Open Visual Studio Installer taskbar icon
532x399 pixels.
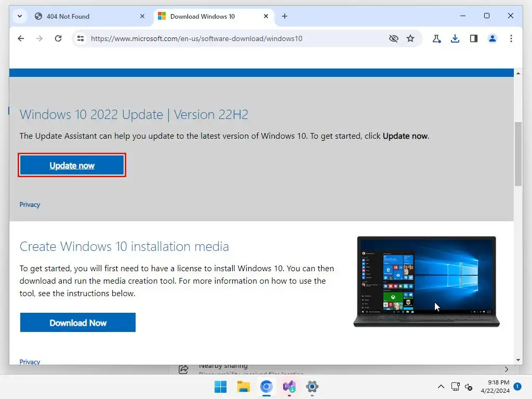pyautogui.click(x=289, y=387)
